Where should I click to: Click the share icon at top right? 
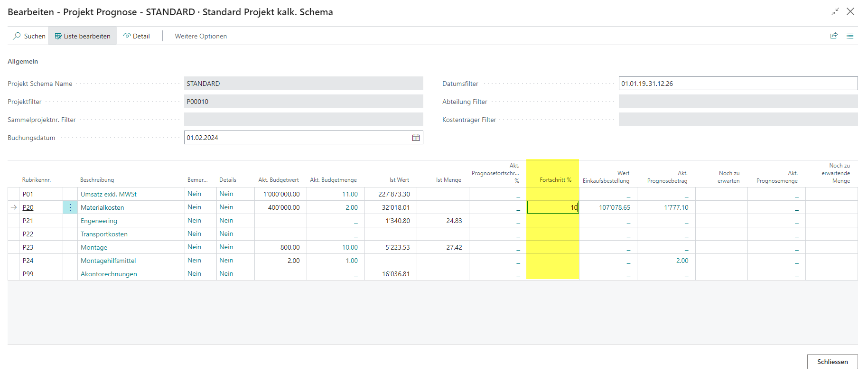click(834, 36)
